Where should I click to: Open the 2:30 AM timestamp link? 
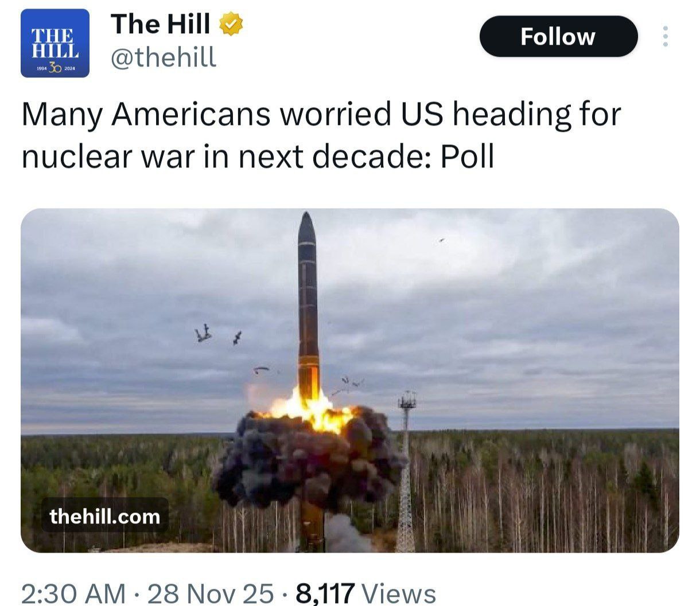pyautogui.click(x=73, y=593)
